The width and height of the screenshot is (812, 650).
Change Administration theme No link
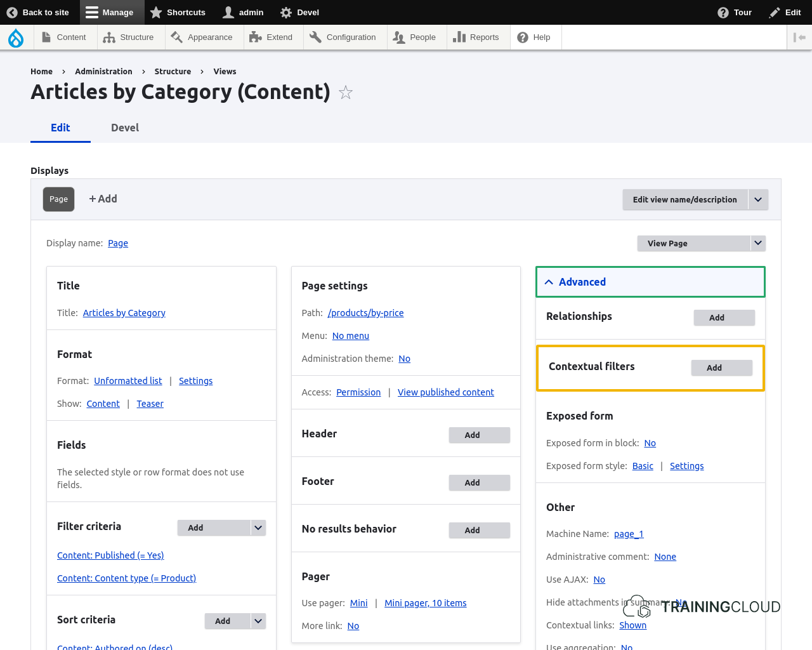(x=405, y=359)
